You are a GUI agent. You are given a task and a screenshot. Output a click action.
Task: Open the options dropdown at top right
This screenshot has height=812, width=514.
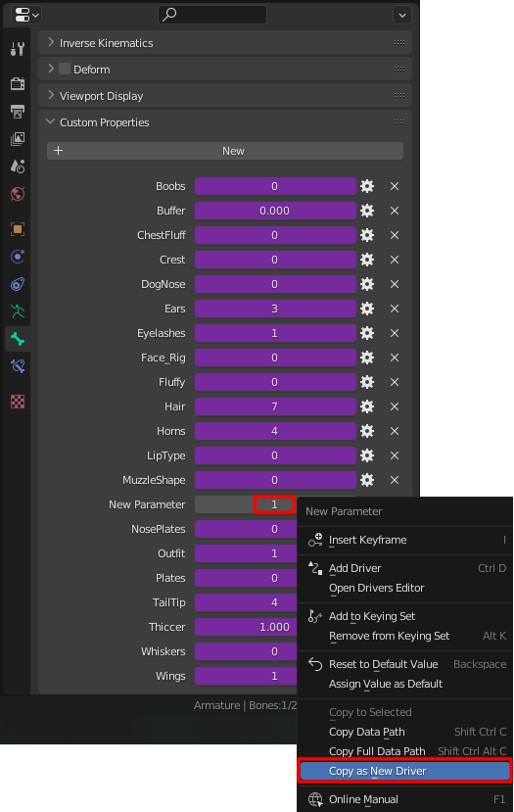[x=402, y=15]
